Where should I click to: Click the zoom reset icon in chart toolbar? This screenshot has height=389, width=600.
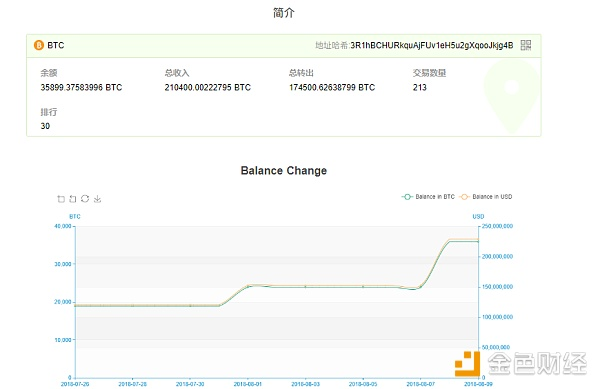(73, 199)
